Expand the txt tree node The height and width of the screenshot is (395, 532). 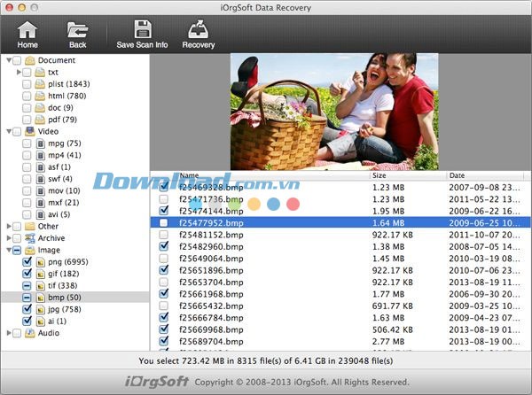coord(19,72)
